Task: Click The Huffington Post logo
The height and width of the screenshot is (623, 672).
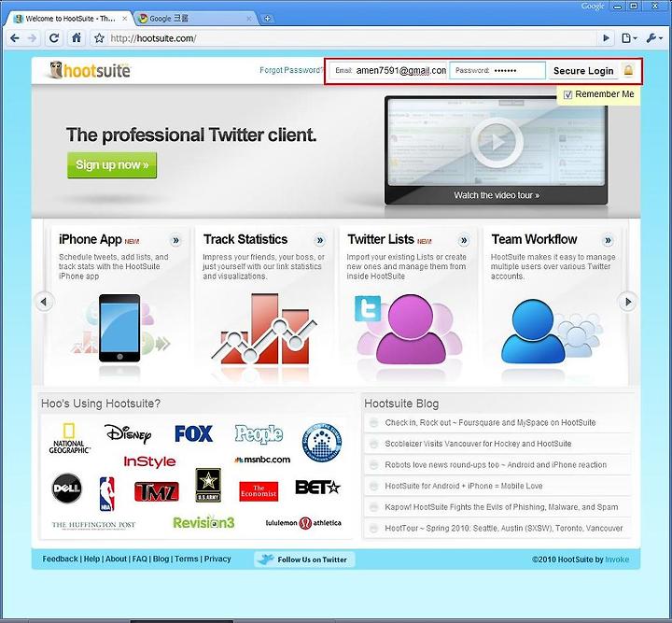Action: click(x=93, y=525)
